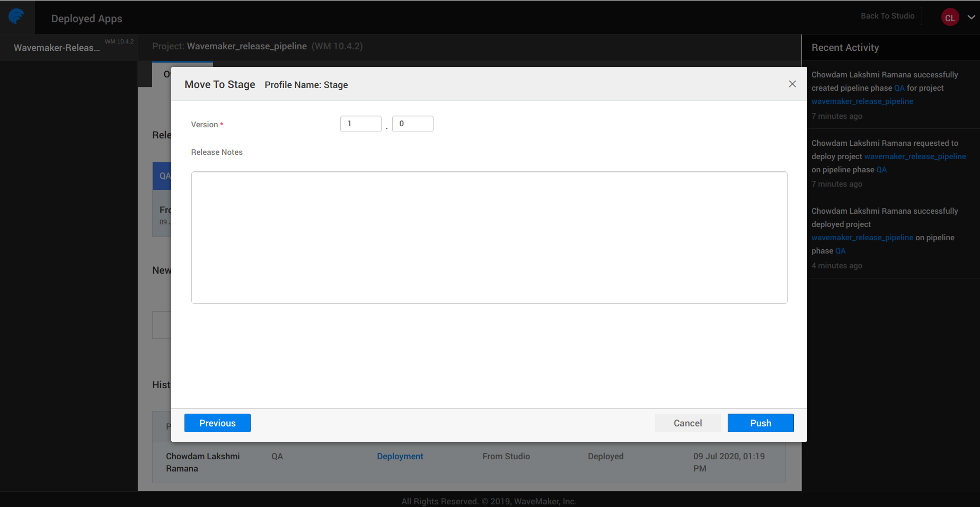This screenshot has height=507, width=980.
Task: Select the Wavemaker-Releas... project in the sidebar
Action: tap(57, 47)
